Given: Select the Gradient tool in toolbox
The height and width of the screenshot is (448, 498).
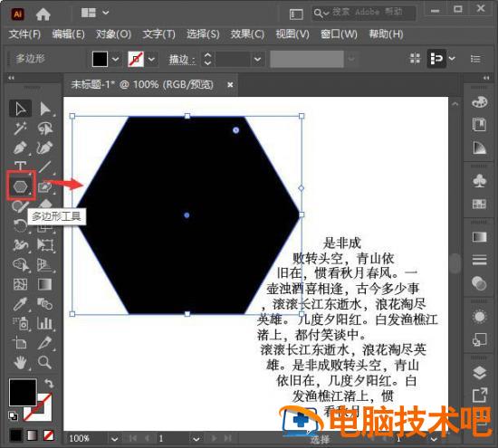Looking at the screenshot, I should coord(44,284).
